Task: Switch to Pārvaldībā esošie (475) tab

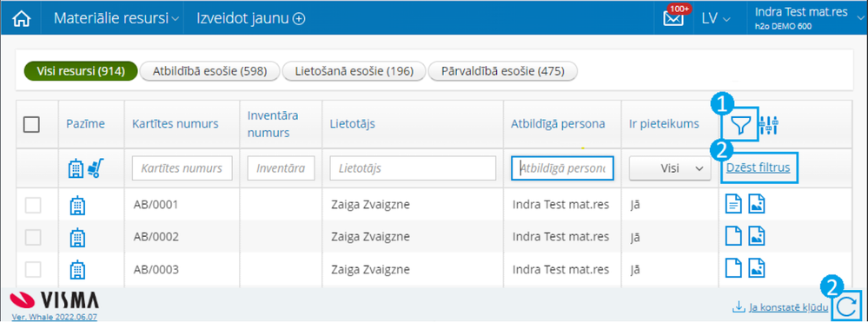Action: (503, 71)
